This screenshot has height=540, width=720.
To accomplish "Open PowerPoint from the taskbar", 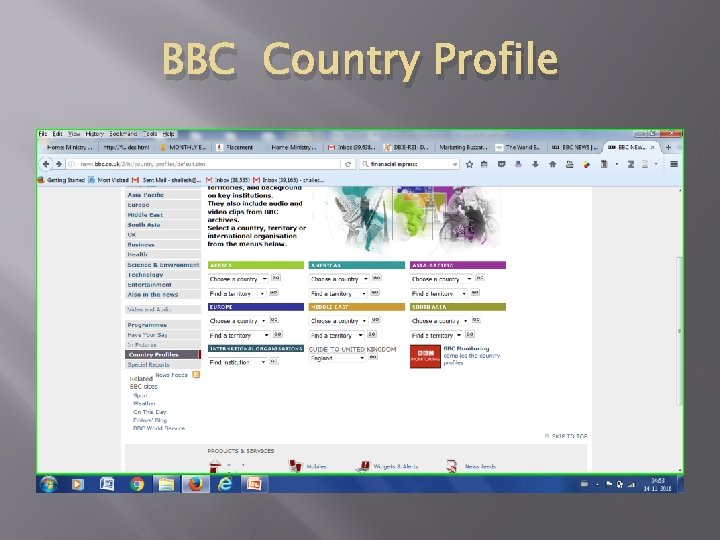I will pyautogui.click(x=253, y=484).
